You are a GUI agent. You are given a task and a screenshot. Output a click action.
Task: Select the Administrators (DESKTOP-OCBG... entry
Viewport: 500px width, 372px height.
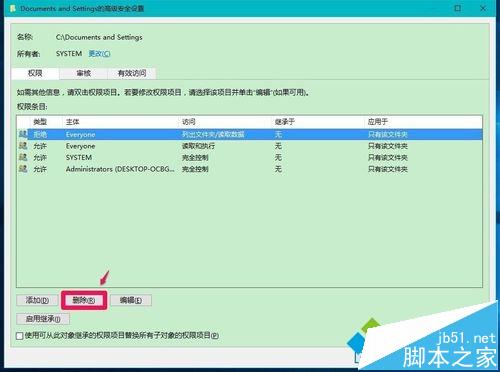pos(120,169)
